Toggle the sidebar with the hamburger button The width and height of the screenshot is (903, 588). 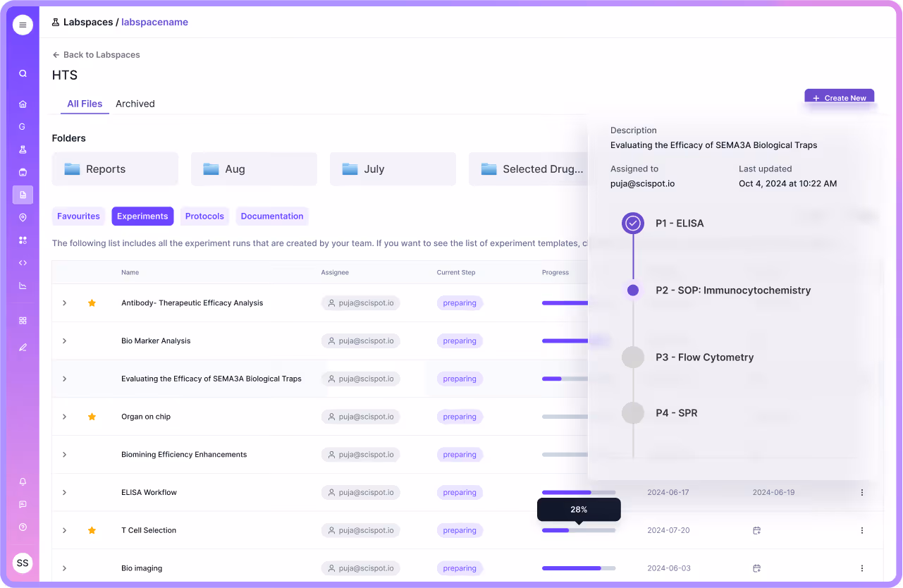[x=22, y=24]
